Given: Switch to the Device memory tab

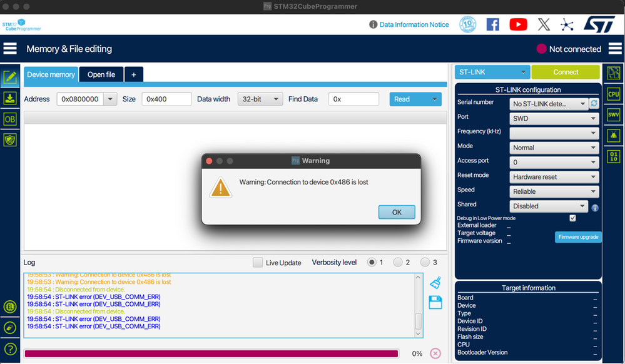Looking at the screenshot, I should (51, 74).
